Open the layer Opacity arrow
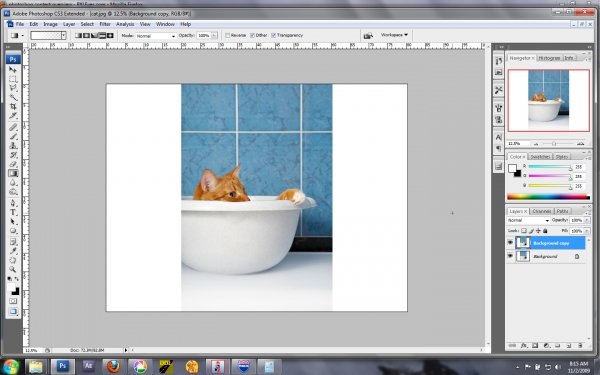Screen dimensions: 600x375 pyautogui.click(x=587, y=220)
